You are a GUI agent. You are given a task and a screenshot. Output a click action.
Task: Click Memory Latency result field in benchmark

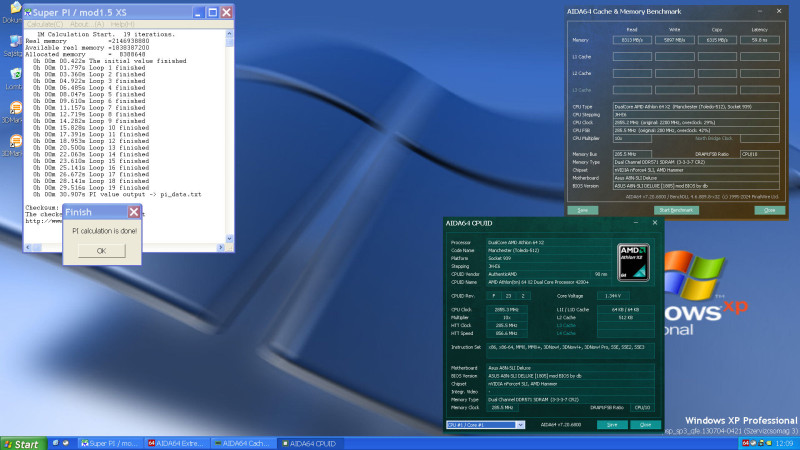pyautogui.click(x=760, y=40)
